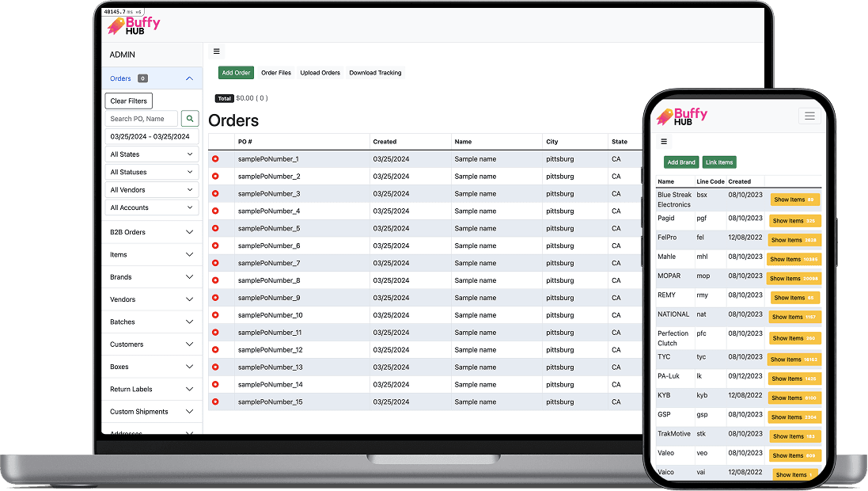
Task: Click the Buffy HUB logo on laptop
Action: click(x=134, y=25)
